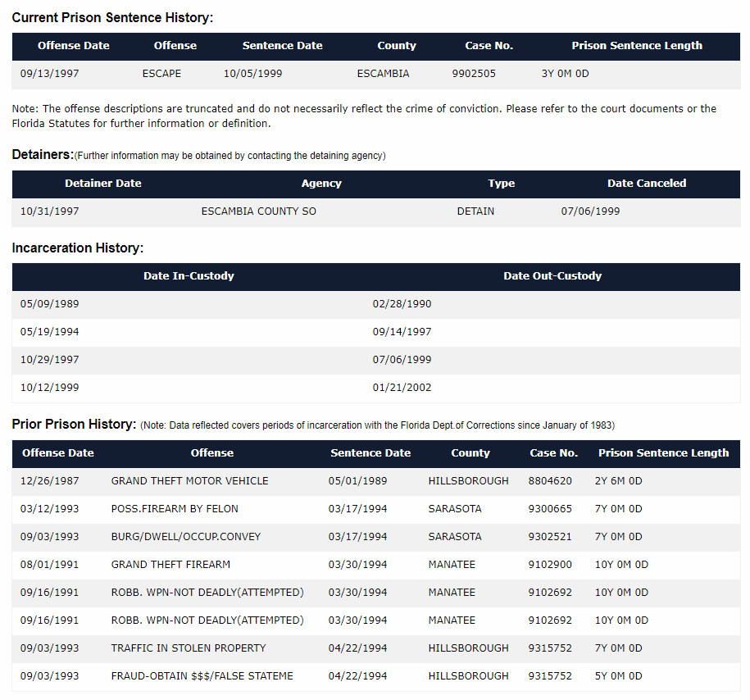Click in-custody date 05/09/1989
Screen dimensions: 750x700
[50, 304]
